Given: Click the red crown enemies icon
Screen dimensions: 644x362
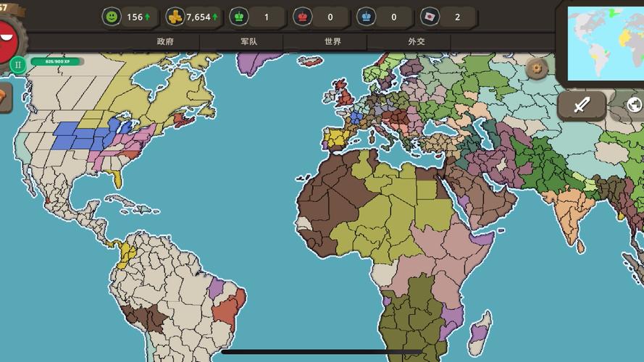Looking at the screenshot, I should (x=302, y=17).
